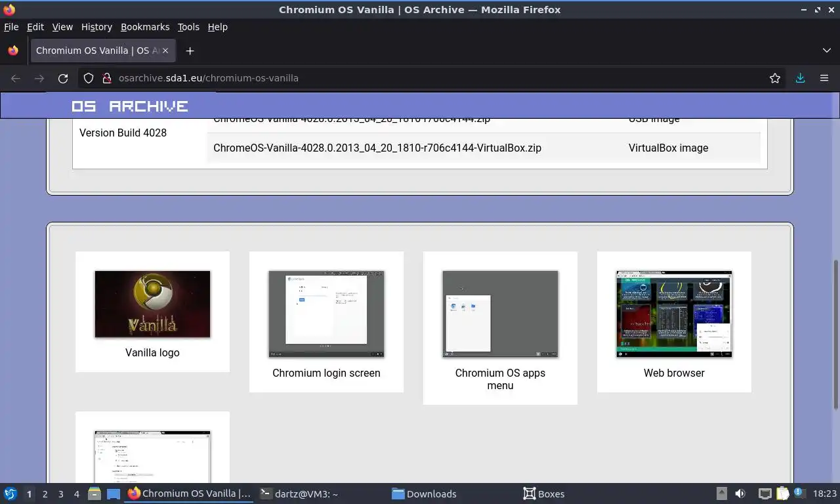840x504 pixels.
Task: Bookmark this page with star icon
Action: coord(775,78)
